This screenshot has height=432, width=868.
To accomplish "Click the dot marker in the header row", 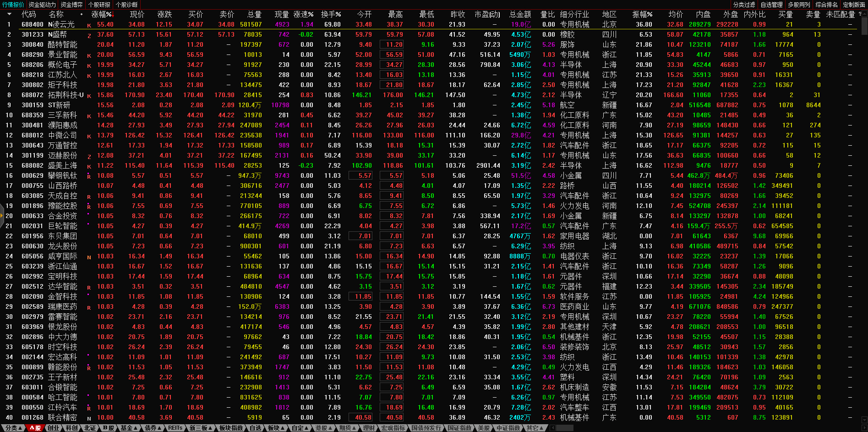I will click(x=82, y=14).
